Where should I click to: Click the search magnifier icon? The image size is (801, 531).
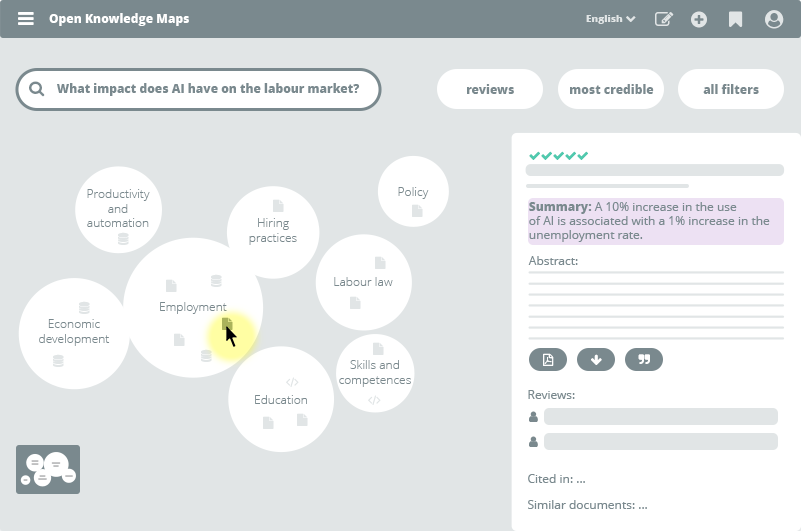pos(37,89)
